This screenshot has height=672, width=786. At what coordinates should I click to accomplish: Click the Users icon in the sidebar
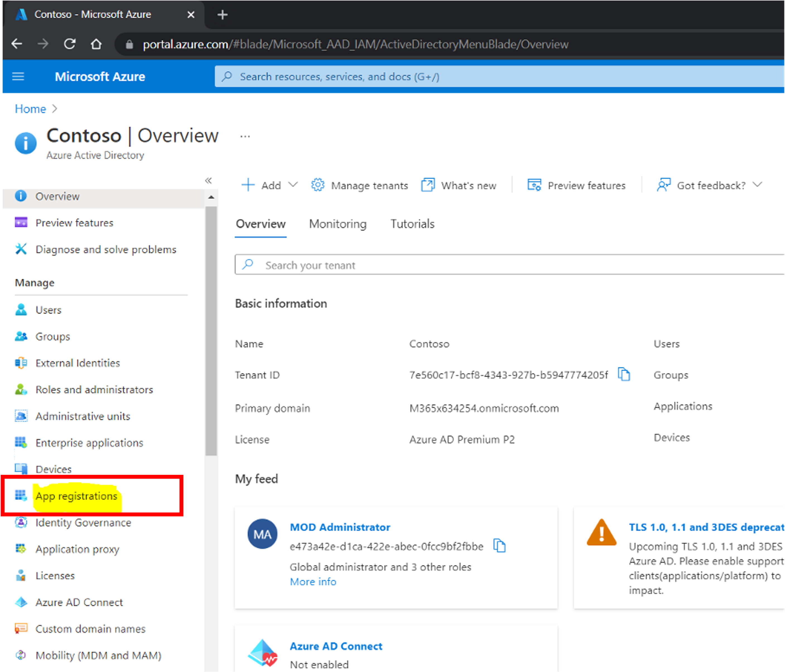21,310
